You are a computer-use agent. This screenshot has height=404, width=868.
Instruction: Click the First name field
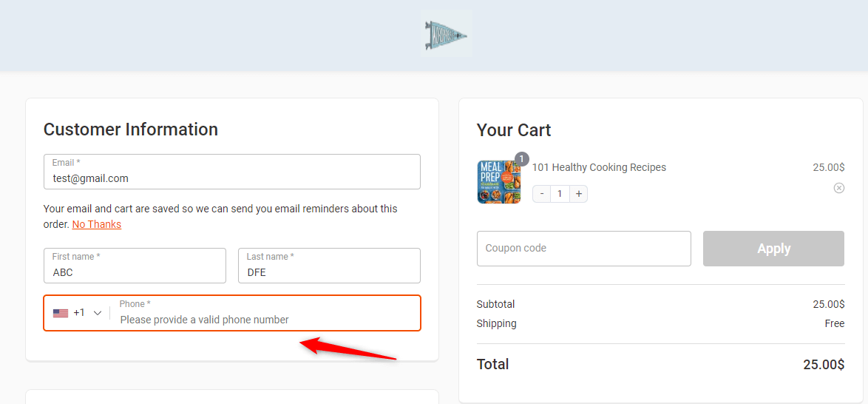click(135, 266)
